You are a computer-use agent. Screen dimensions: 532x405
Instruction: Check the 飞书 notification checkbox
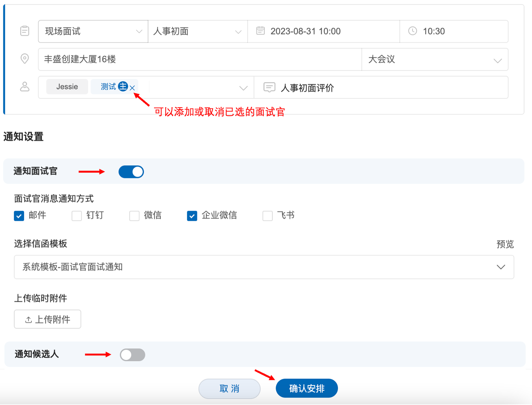pyautogui.click(x=267, y=216)
